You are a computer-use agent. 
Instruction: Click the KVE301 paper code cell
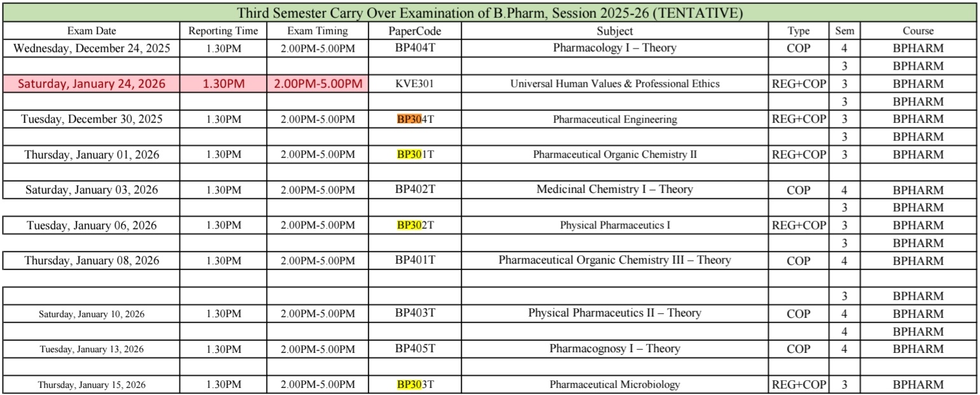(415, 83)
